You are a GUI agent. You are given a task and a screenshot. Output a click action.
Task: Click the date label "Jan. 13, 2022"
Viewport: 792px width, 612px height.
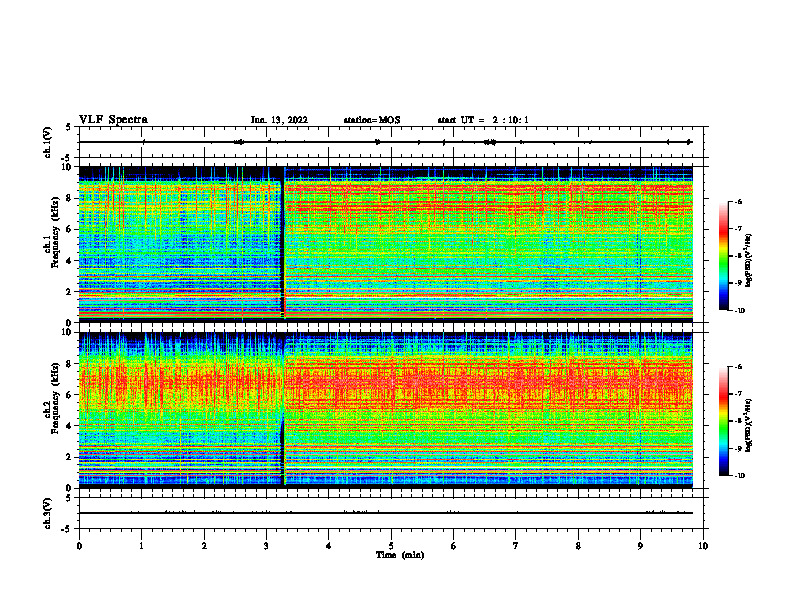pos(279,120)
